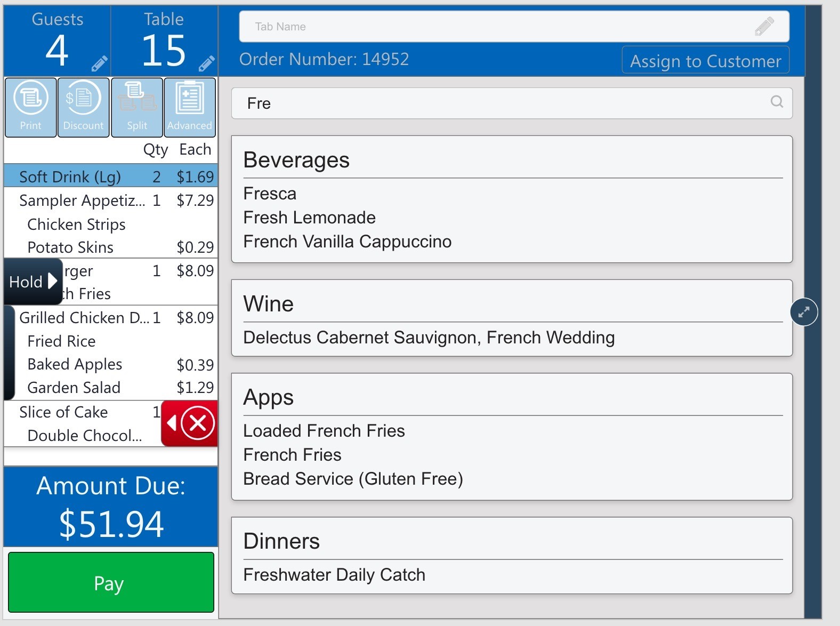
Task: Edit the table number pencil icon
Action: (x=206, y=63)
